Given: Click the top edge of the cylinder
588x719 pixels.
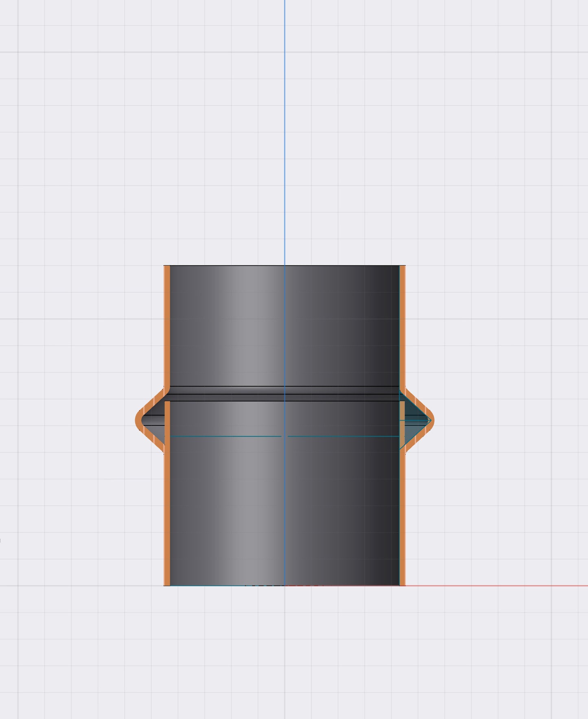Looking at the screenshot, I should [244, 265].
